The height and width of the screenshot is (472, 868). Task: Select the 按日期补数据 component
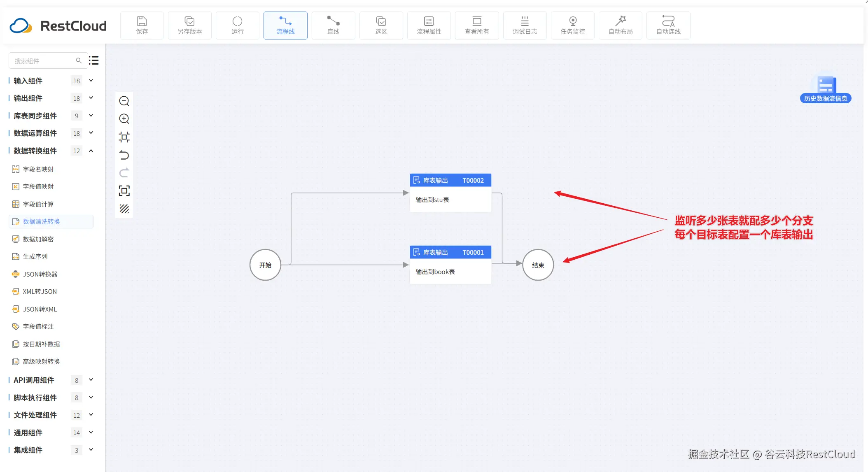51,344
